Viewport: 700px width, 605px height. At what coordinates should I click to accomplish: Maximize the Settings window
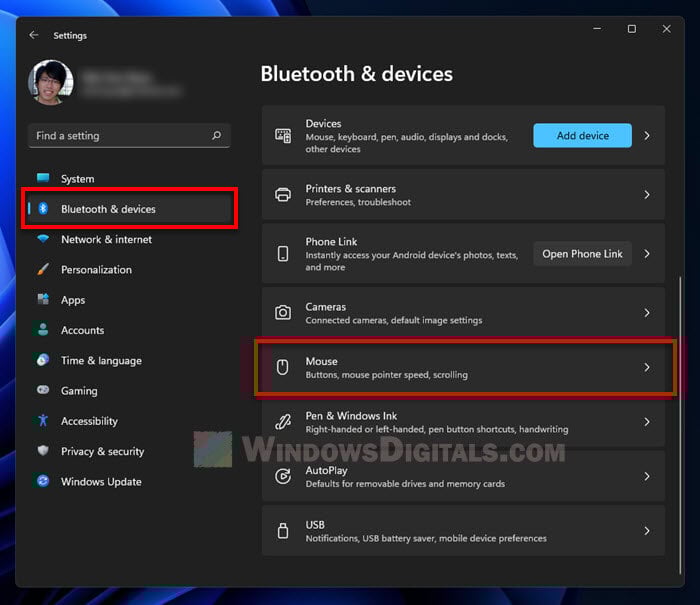pyautogui.click(x=632, y=29)
